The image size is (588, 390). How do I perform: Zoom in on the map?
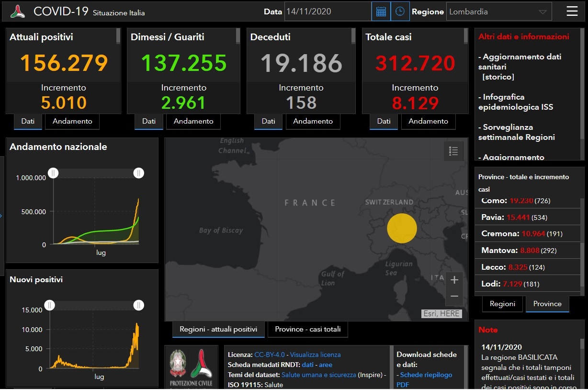454,280
